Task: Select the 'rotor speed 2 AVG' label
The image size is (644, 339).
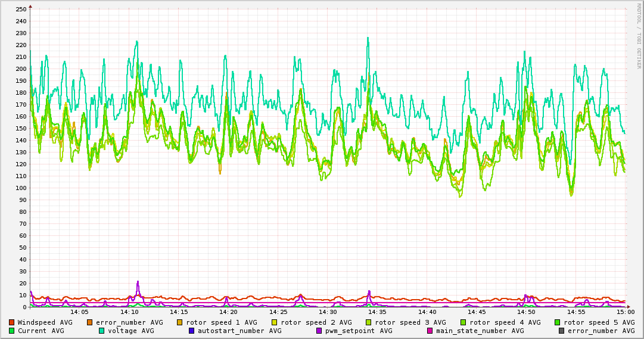Action: (x=316, y=322)
